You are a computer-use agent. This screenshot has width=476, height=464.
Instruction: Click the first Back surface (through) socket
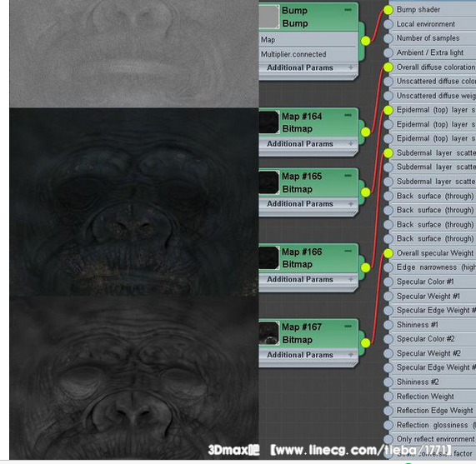click(x=388, y=196)
